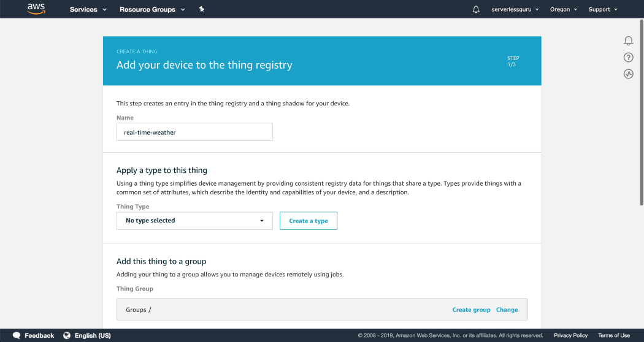Screen dimensions: 644x342
Task: Click the Create a type button
Action: coord(309,221)
